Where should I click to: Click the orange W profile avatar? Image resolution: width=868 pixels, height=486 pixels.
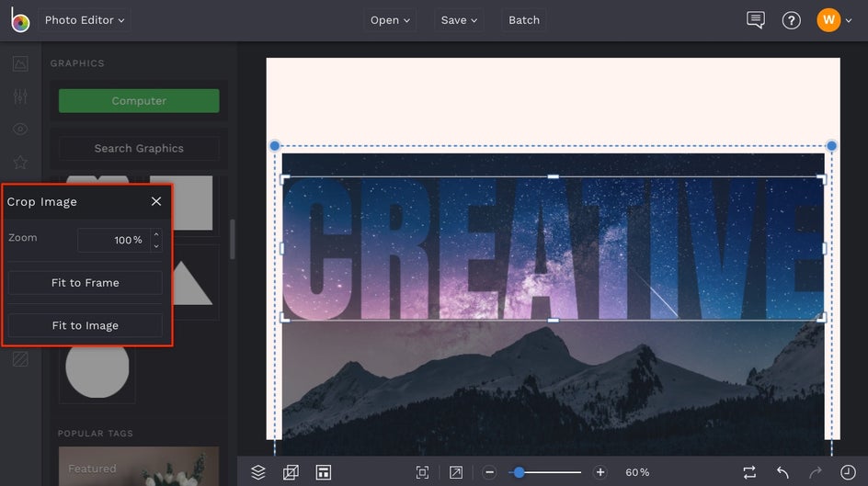point(828,20)
